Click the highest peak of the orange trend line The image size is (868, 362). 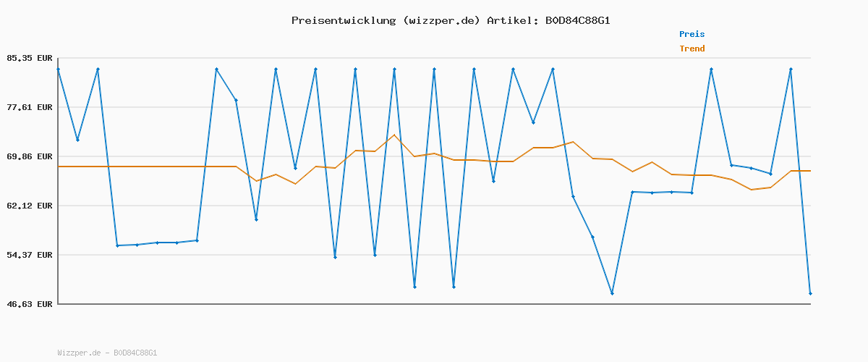(x=394, y=135)
